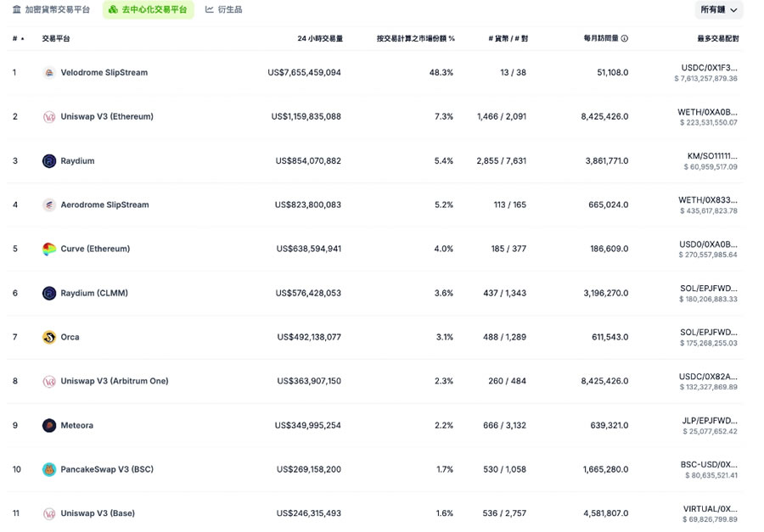Open the Orca exchange link
Image resolution: width=764 pixels, height=532 pixels.
[70, 337]
